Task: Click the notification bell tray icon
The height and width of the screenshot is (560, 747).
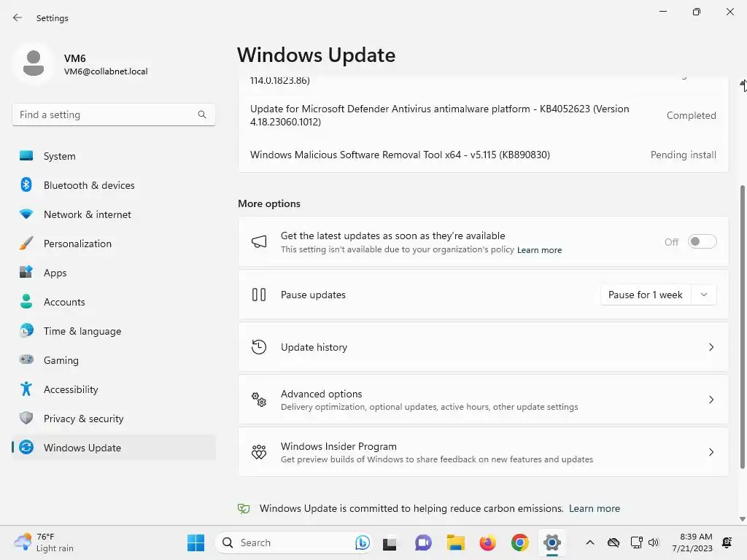Action: (727, 542)
